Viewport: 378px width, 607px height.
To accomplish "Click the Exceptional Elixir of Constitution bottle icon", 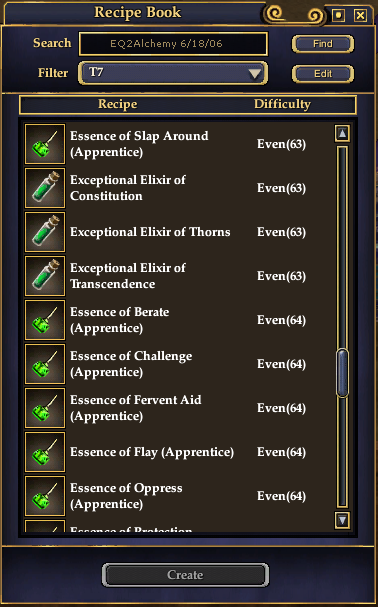I will [45, 188].
